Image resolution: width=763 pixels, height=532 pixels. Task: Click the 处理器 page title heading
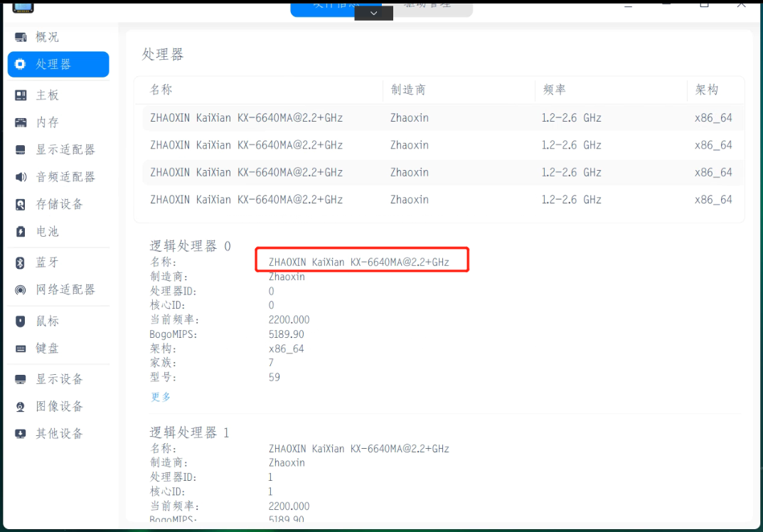tap(163, 54)
